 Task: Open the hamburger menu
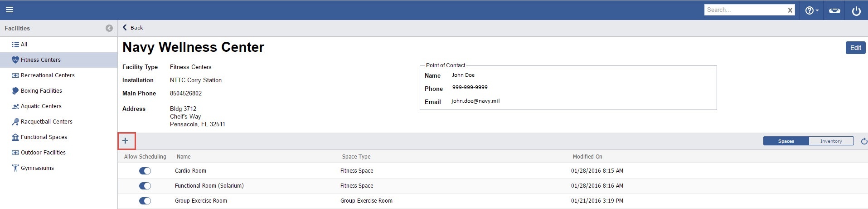[9, 10]
